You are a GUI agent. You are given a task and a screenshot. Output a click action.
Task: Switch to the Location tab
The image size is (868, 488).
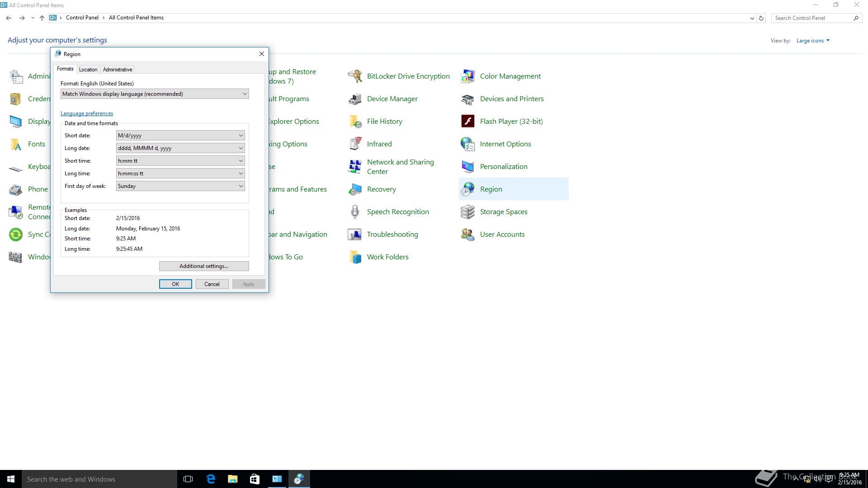(88, 70)
